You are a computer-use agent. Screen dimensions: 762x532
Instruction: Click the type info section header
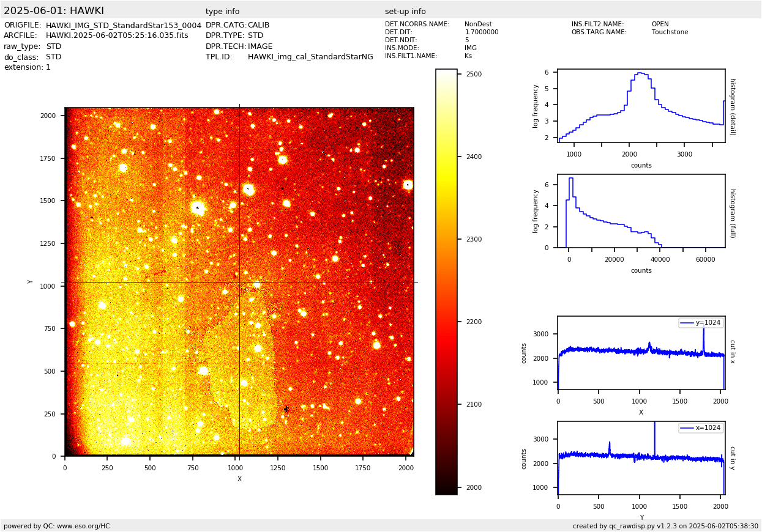[x=222, y=12]
